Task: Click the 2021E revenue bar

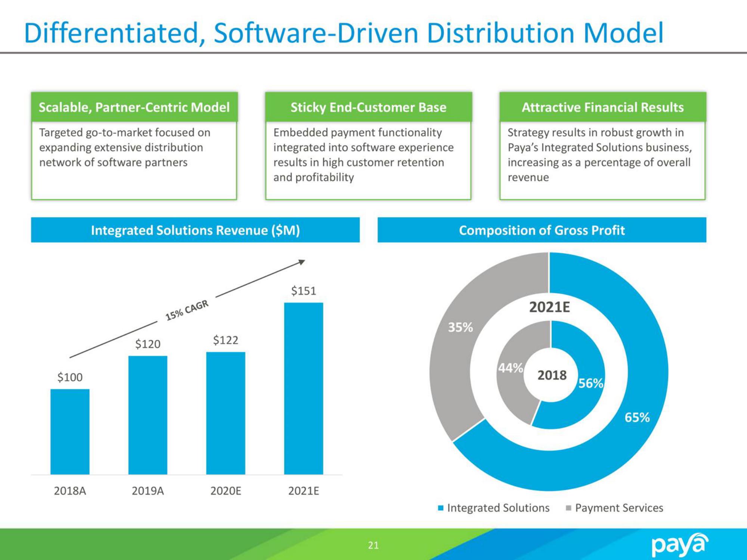Action: (x=304, y=389)
